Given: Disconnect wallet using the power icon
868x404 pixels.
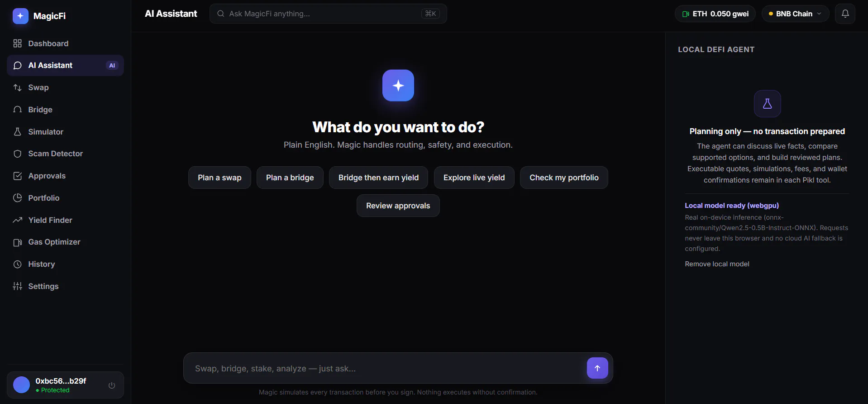Looking at the screenshot, I should (x=112, y=385).
